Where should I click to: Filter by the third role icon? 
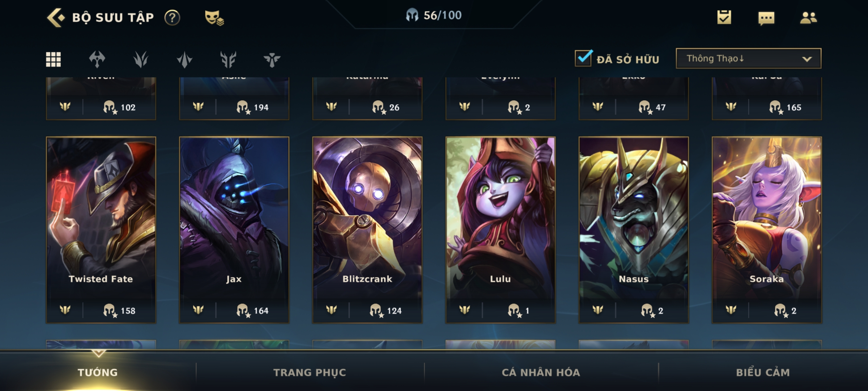pos(184,59)
